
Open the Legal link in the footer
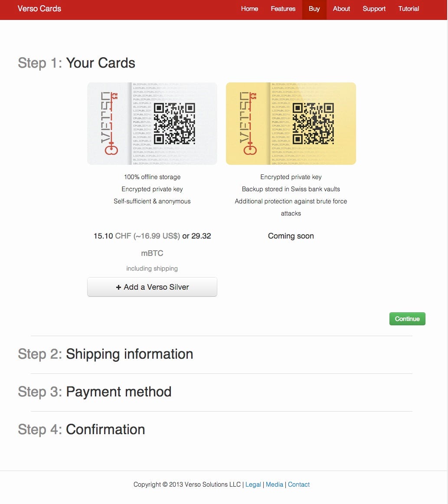(253, 484)
